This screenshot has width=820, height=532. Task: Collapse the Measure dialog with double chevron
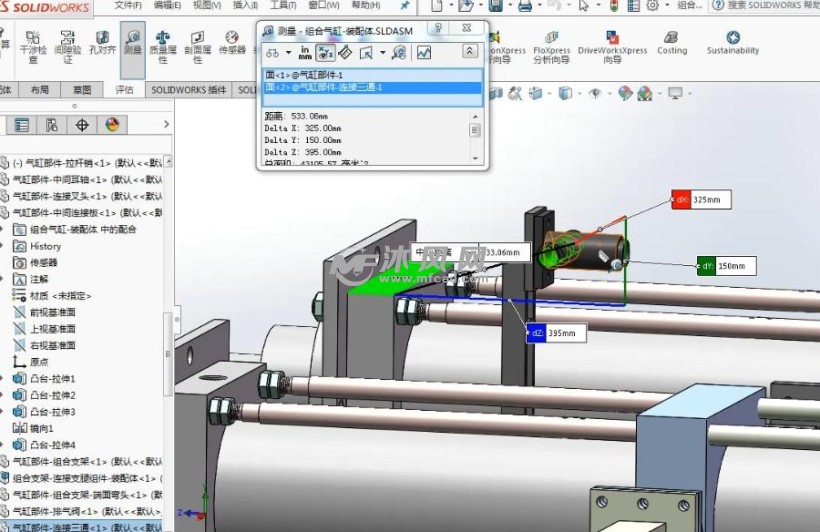pos(469,51)
